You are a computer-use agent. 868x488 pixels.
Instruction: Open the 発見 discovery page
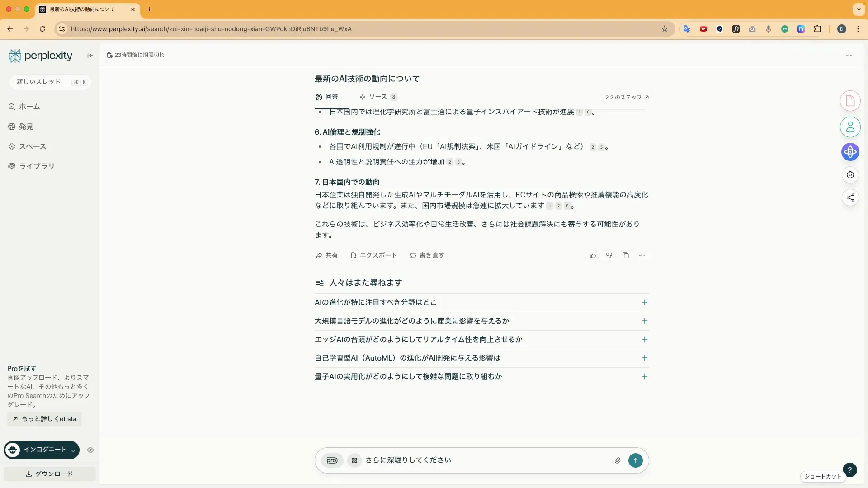coord(27,127)
